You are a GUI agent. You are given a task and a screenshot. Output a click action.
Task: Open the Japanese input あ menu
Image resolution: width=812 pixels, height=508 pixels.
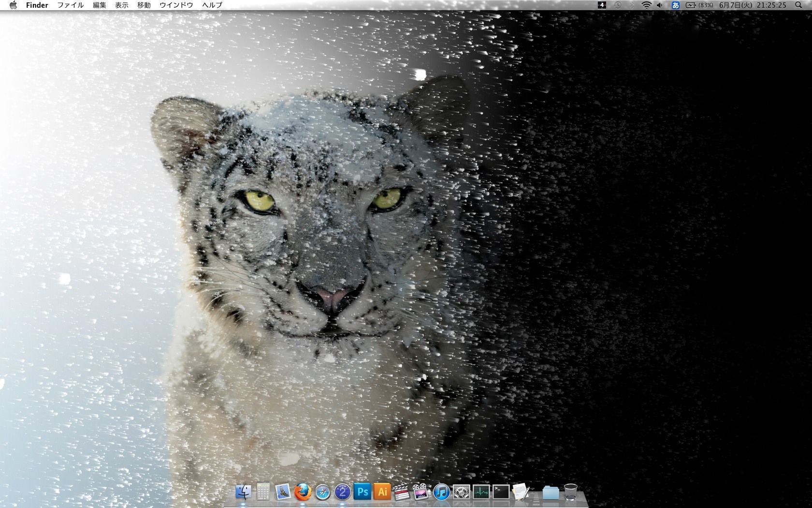pyautogui.click(x=676, y=5)
